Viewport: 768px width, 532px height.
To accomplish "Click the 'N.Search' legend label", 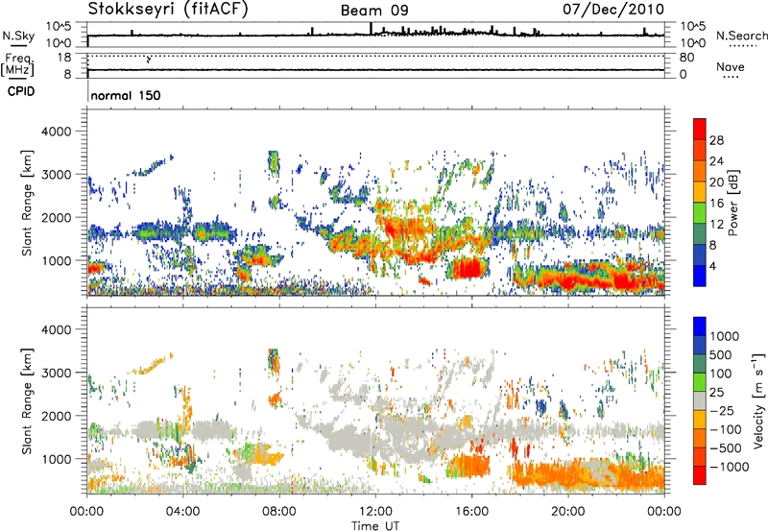I will coord(741,36).
